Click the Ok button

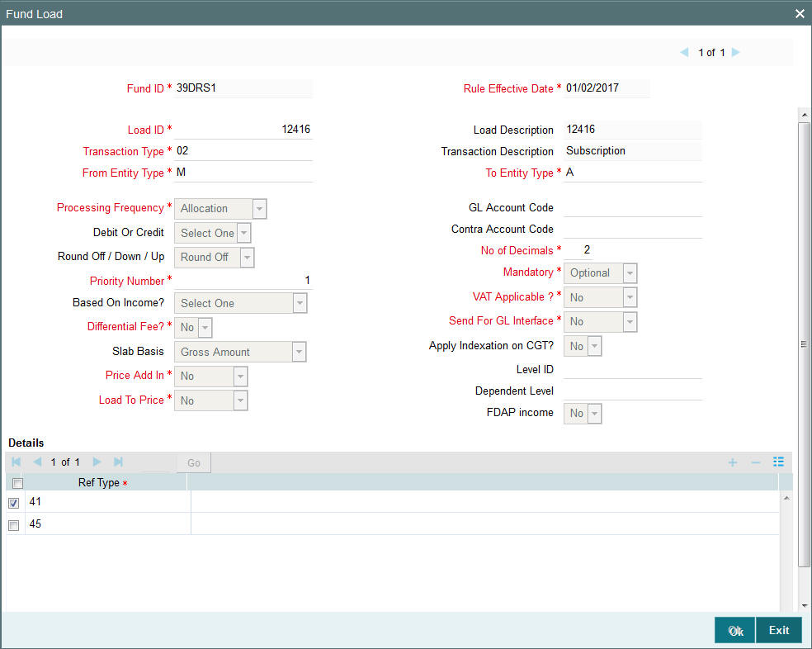coord(734,630)
